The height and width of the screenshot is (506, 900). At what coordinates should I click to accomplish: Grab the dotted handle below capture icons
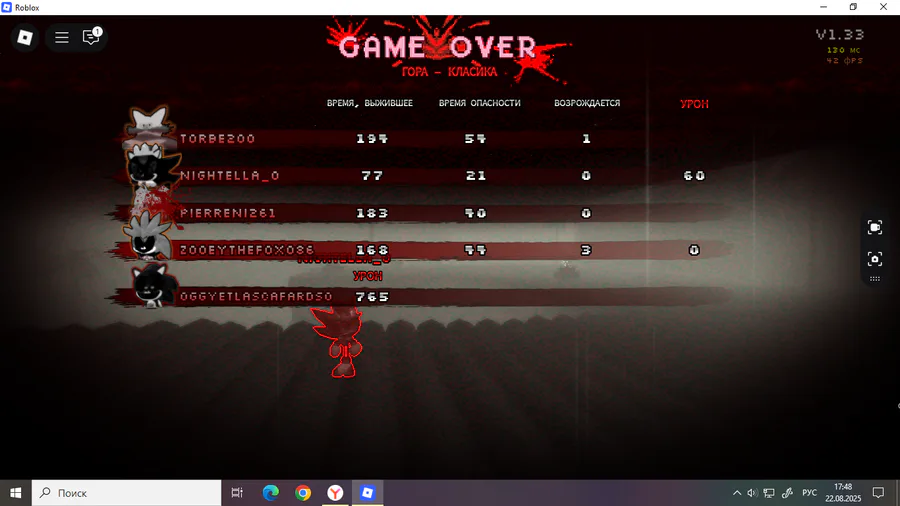[874, 279]
